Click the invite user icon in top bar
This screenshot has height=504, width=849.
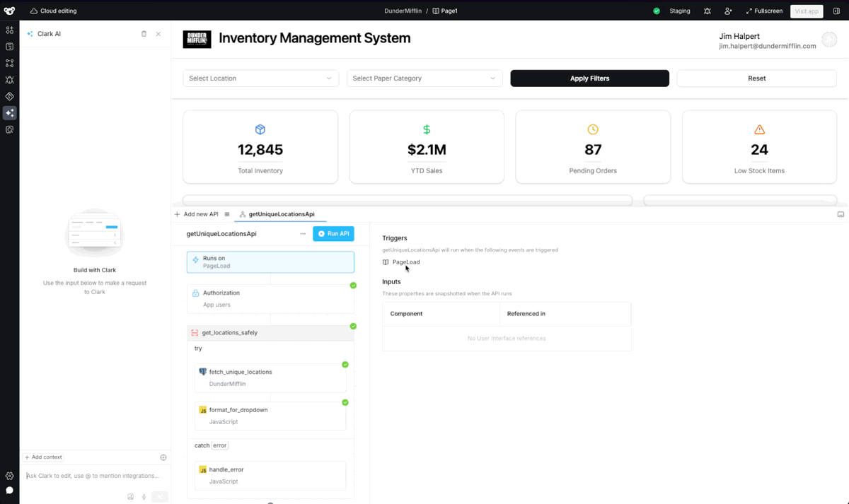(728, 11)
